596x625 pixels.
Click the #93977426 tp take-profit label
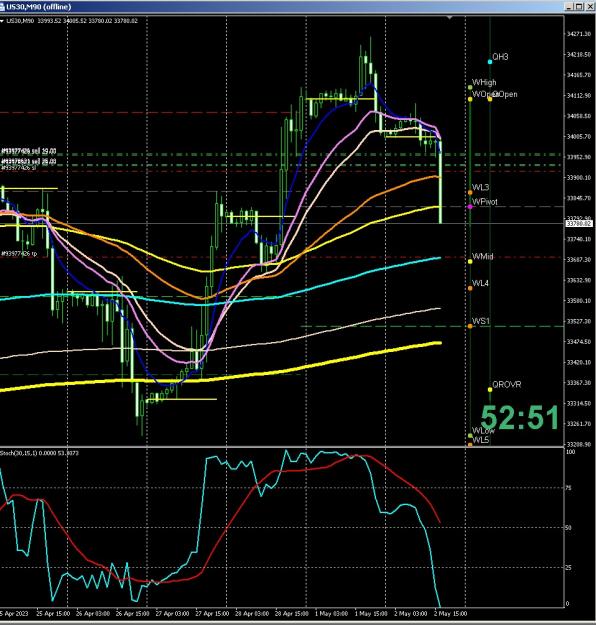pos(19,254)
